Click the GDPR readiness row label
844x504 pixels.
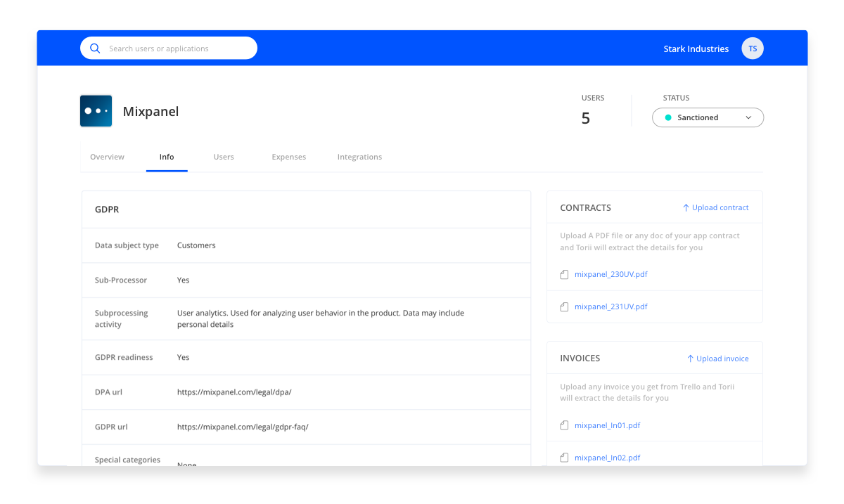click(x=124, y=357)
